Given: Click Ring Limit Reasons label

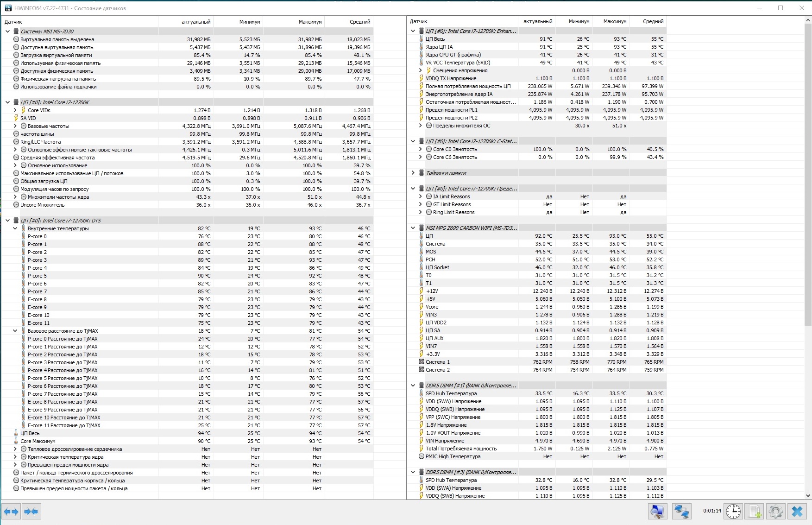Looking at the screenshot, I should (453, 212).
